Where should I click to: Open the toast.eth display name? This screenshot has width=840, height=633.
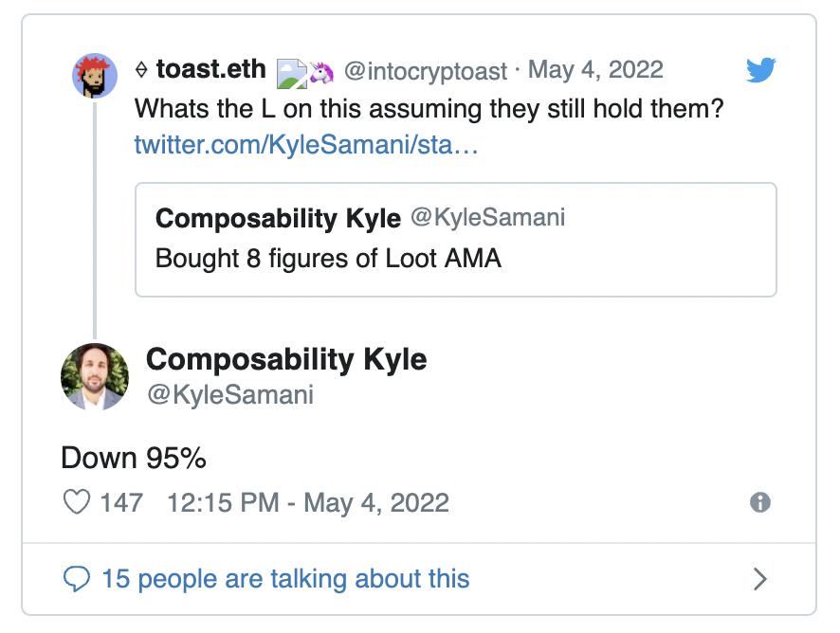(x=210, y=69)
